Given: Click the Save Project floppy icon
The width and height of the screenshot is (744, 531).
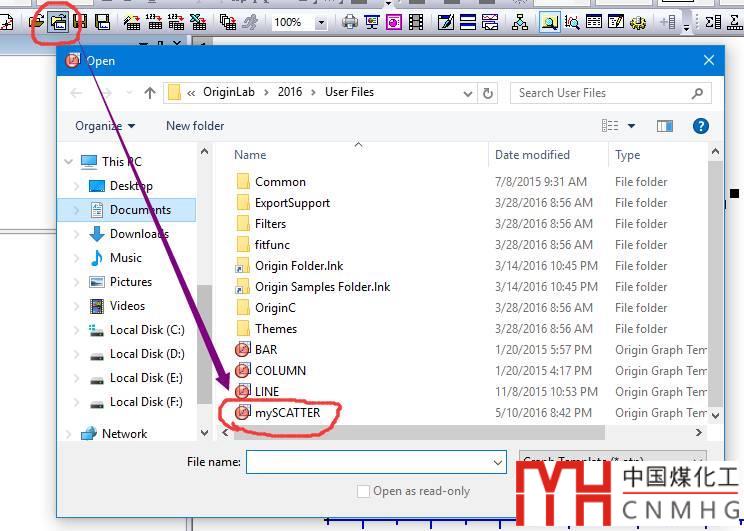Looking at the screenshot, I should (80, 22).
